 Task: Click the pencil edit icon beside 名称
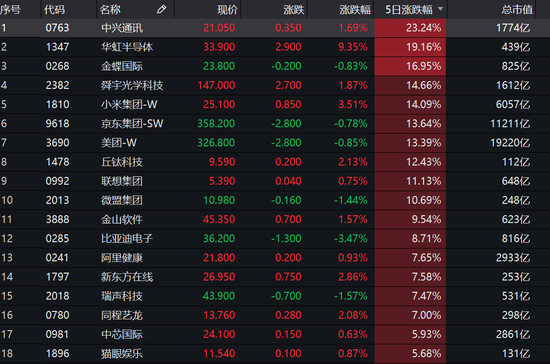[x=161, y=9]
